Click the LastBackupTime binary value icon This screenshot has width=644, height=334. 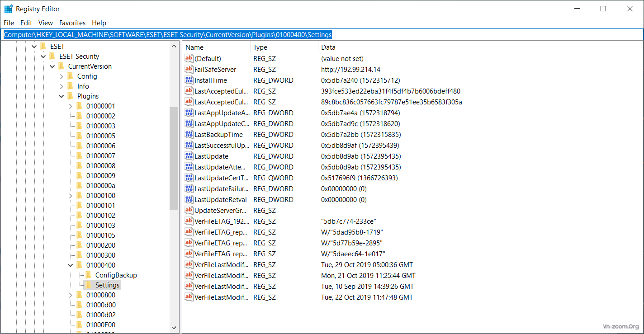coord(189,135)
